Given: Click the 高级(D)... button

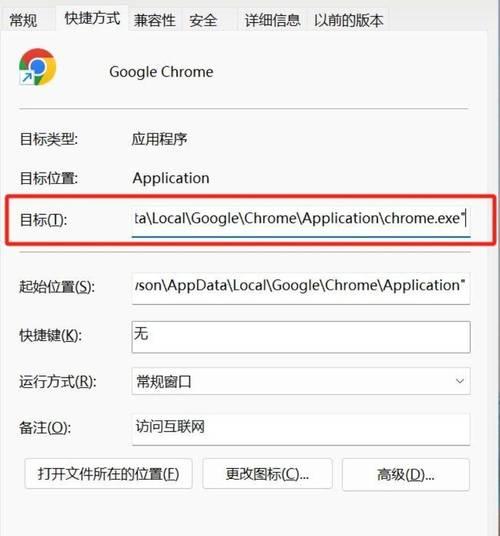Looking at the screenshot, I should (x=406, y=475).
